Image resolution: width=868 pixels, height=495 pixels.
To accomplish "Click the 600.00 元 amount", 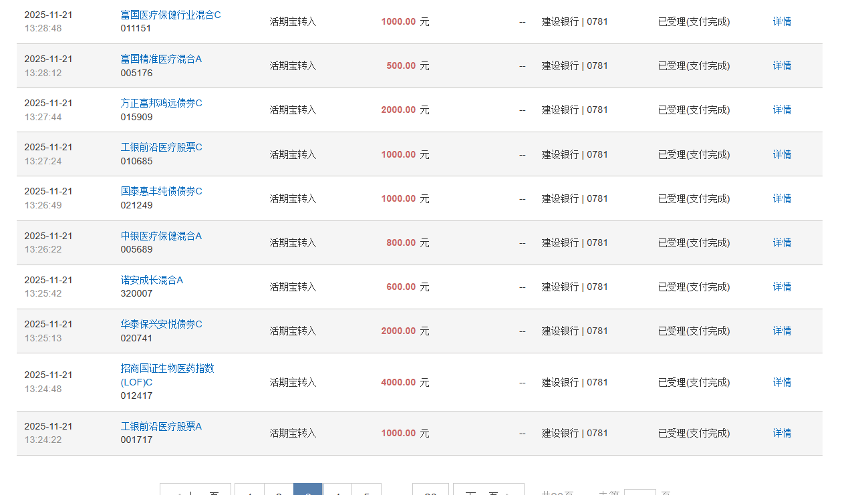I will click(x=408, y=287).
